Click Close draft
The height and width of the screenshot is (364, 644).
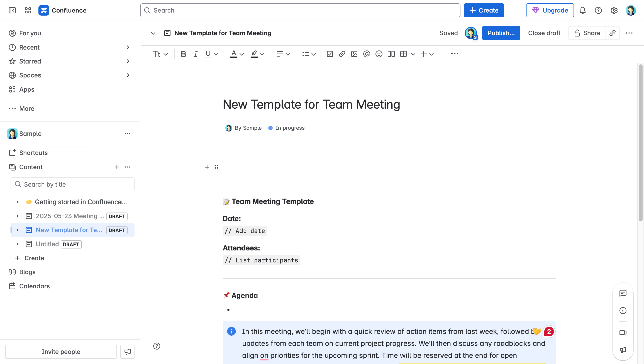tap(544, 33)
